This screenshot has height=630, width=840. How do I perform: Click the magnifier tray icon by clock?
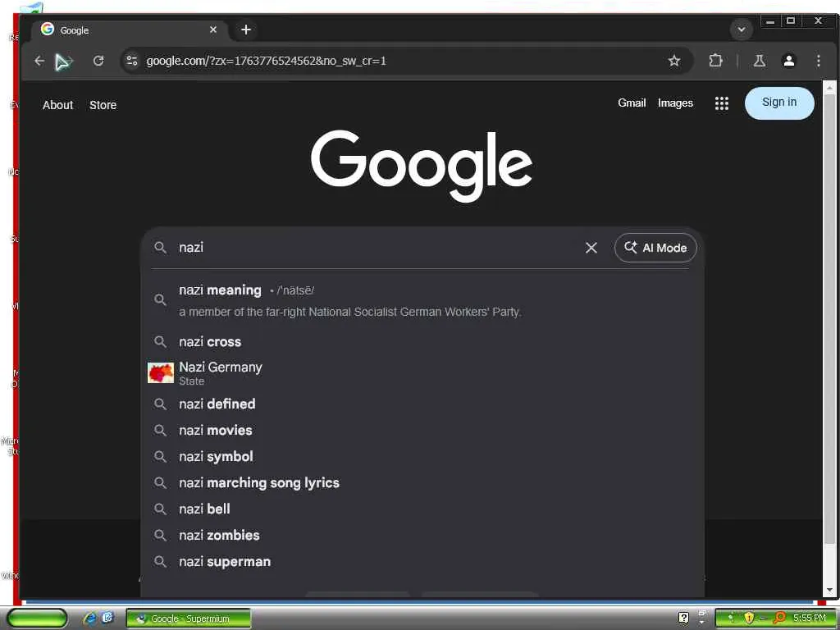click(779, 619)
